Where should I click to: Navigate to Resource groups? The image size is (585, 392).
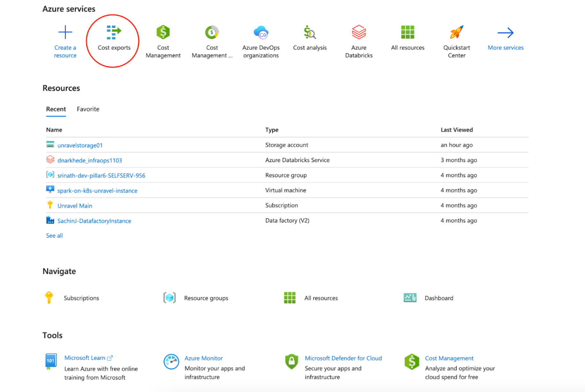(206, 298)
